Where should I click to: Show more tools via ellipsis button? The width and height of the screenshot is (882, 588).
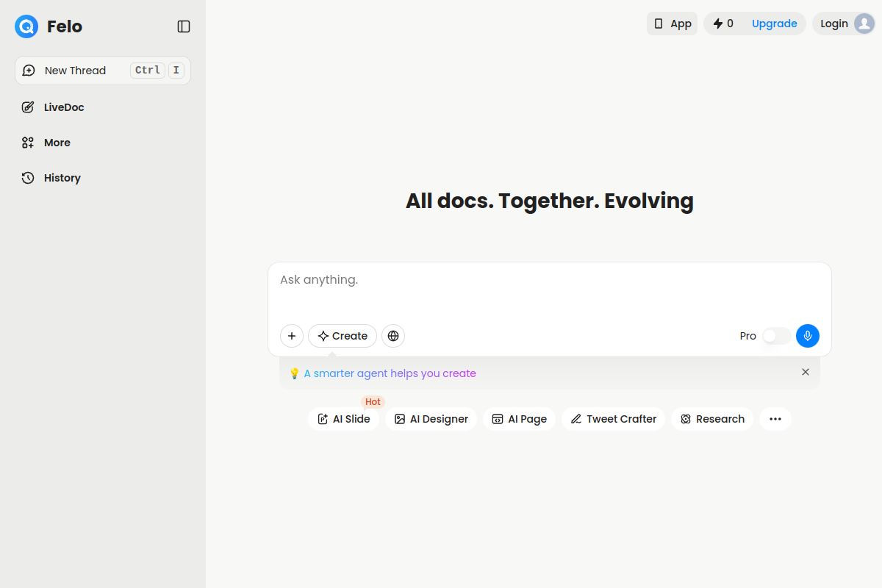pos(775,419)
